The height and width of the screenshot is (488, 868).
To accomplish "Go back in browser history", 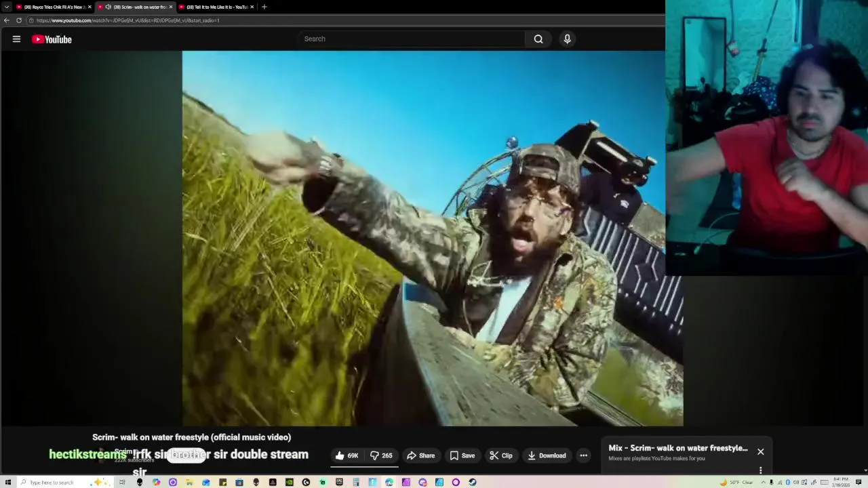I will point(6,20).
